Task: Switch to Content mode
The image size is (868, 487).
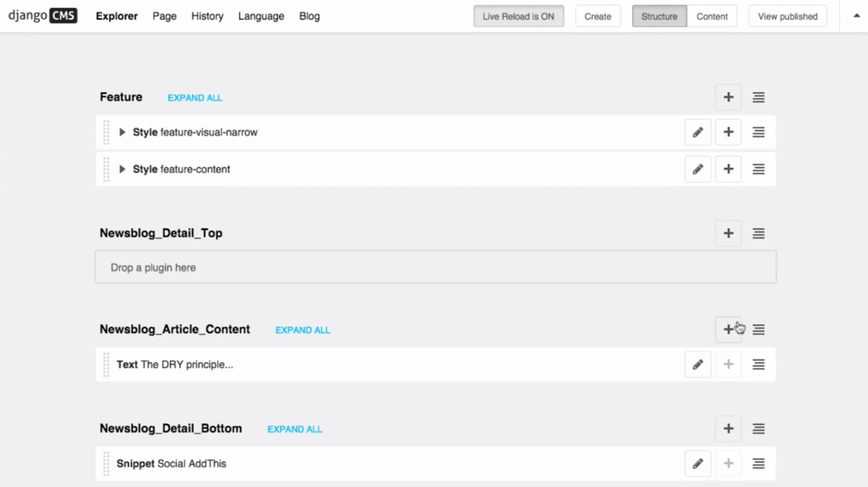Action: 712,16
